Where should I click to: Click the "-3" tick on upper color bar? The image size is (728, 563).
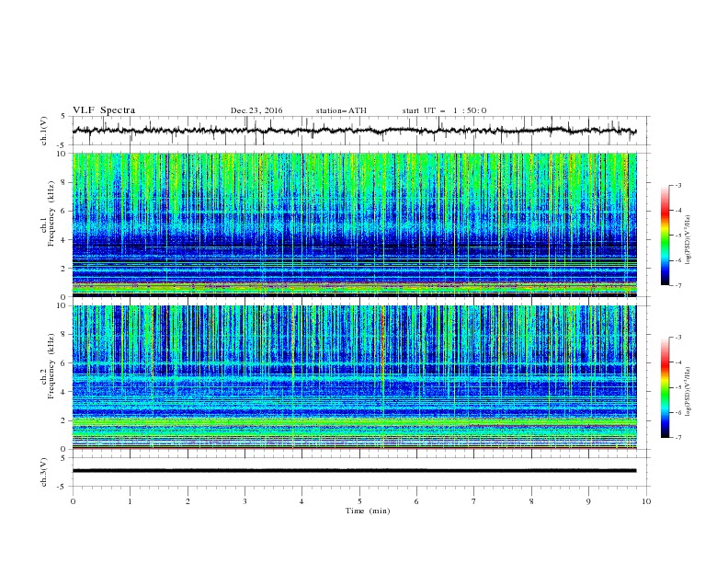(678, 185)
